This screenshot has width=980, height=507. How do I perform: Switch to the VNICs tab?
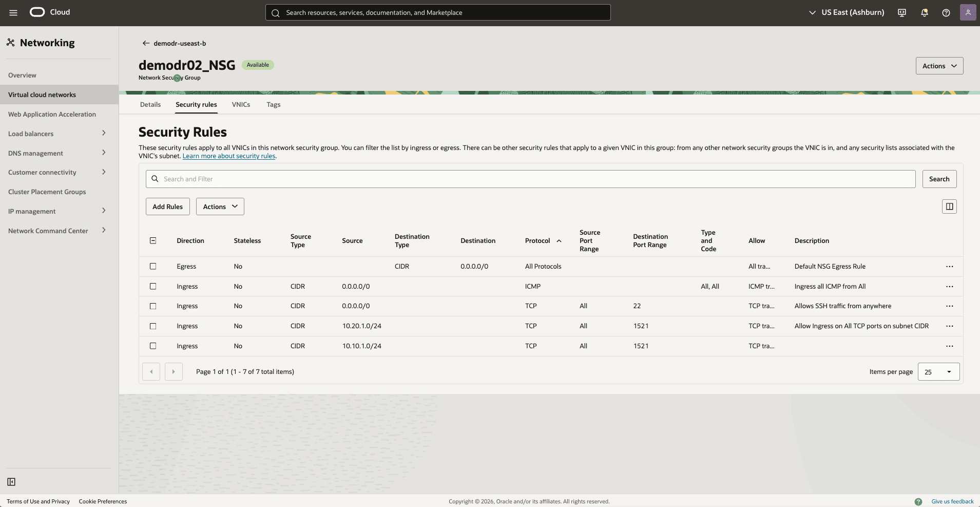241,104
